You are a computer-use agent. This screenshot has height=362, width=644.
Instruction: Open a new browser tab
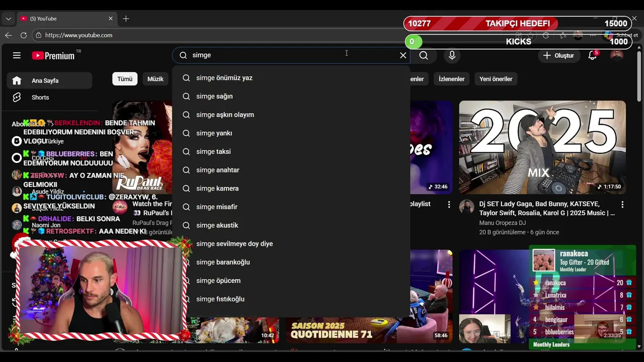126,19
